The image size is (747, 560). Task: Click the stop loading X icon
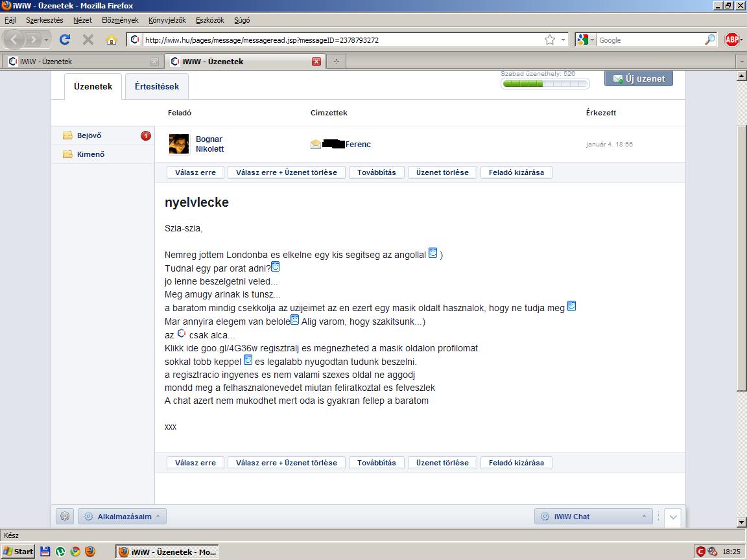(88, 40)
